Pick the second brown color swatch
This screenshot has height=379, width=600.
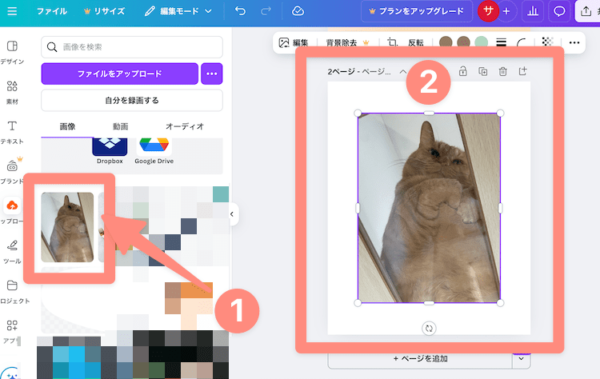[463, 42]
